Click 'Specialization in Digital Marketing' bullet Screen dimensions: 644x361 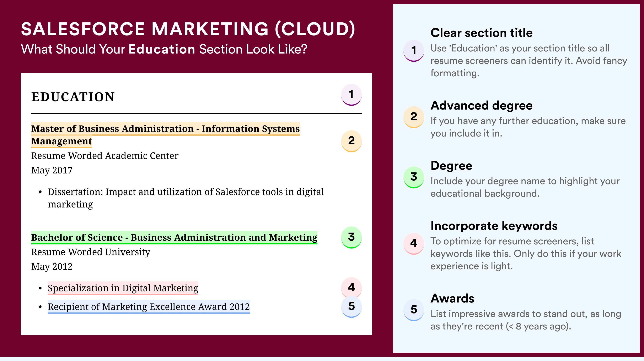[x=123, y=288]
